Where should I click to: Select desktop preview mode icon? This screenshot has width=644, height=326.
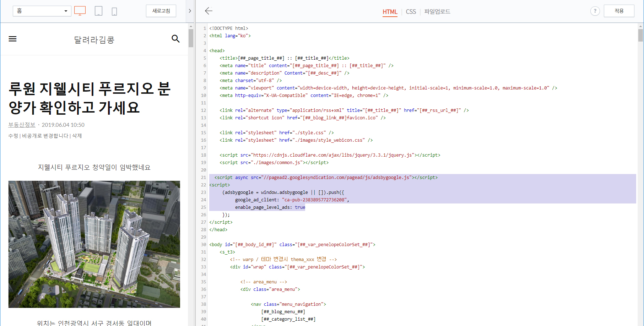(80, 11)
